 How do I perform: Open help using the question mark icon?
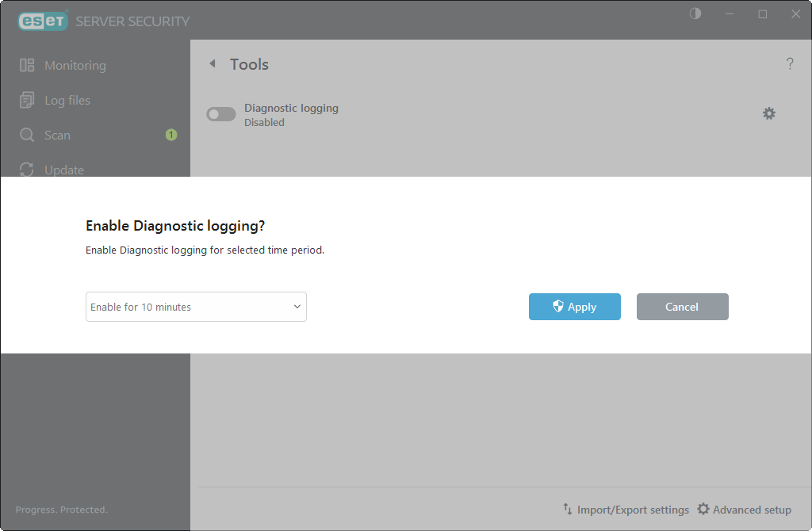coord(790,63)
